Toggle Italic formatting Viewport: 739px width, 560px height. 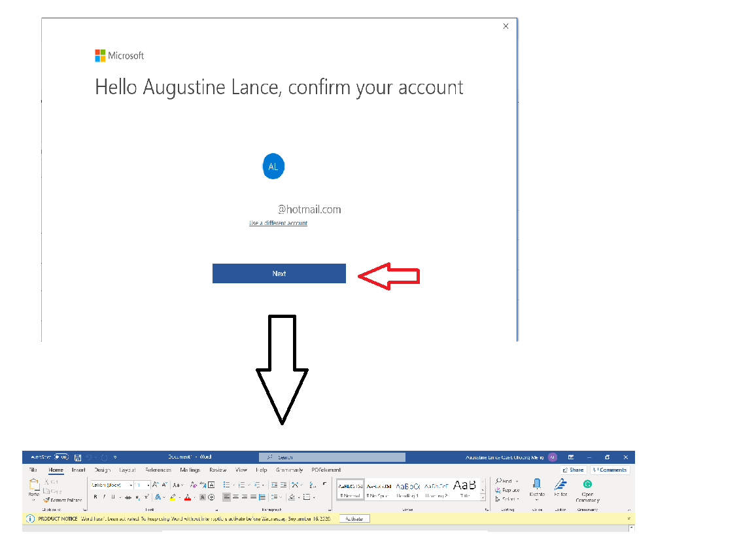(x=104, y=497)
